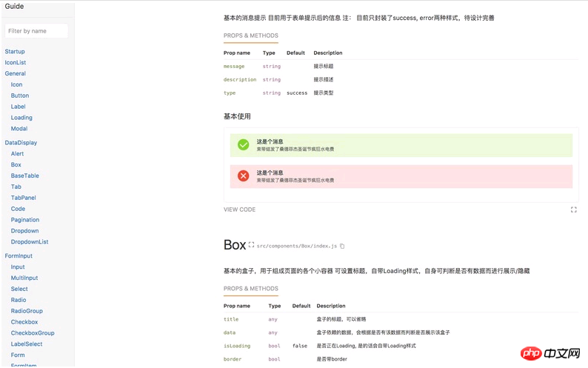Viewport: 588px width, 368px height.
Task: Open isolated view icon next to Box heading
Action: 251,245
